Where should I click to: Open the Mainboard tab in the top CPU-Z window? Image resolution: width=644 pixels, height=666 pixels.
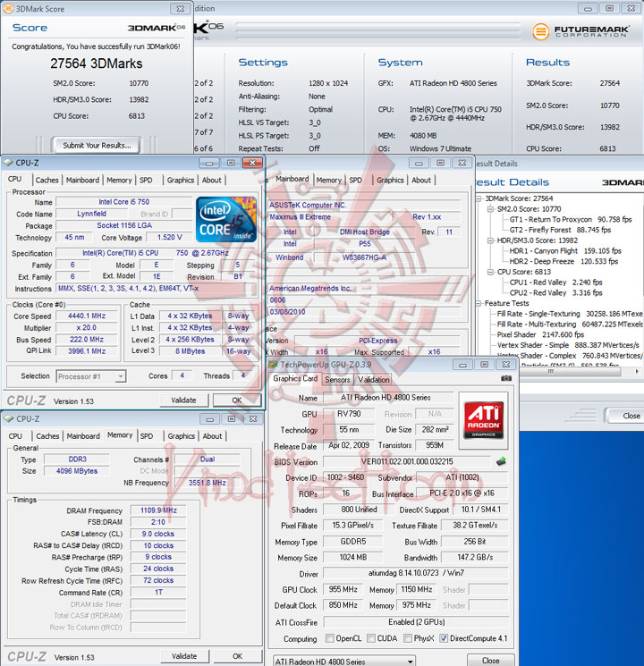tap(82, 180)
